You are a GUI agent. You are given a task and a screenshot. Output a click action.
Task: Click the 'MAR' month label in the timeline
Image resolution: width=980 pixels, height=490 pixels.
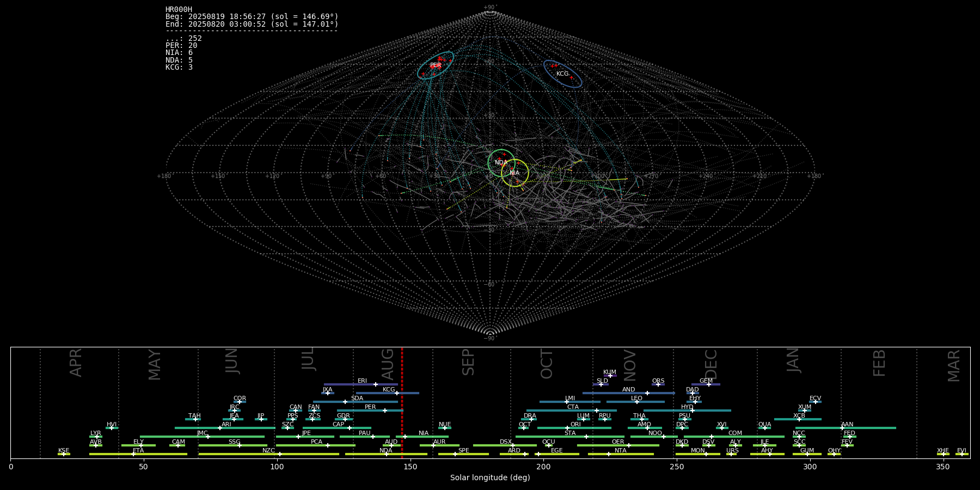pos(954,365)
